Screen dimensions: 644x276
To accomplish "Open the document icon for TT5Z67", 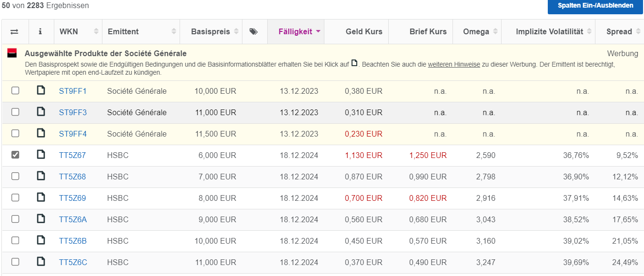I will pos(41,155).
